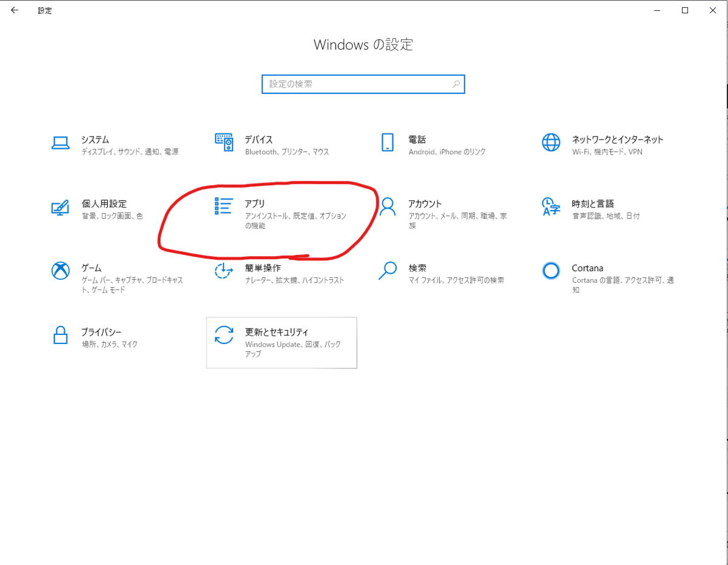
Task: Select the Cortana heading
Action: (587, 268)
